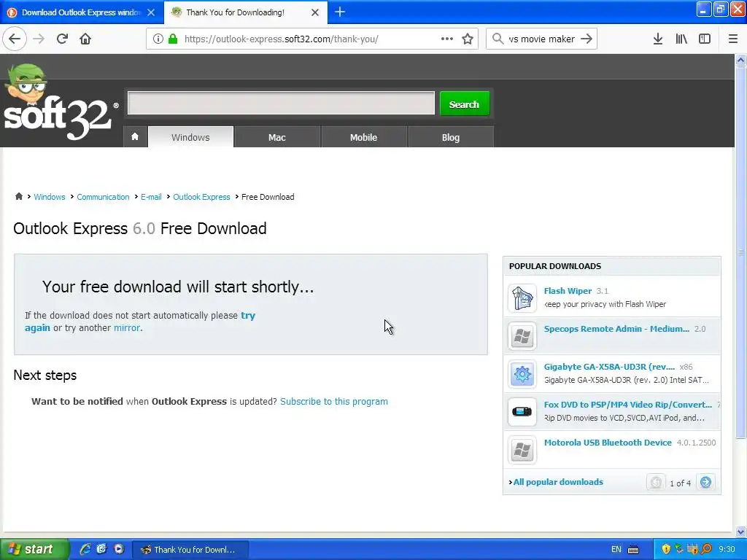Click the green padlock security icon

pos(173,39)
